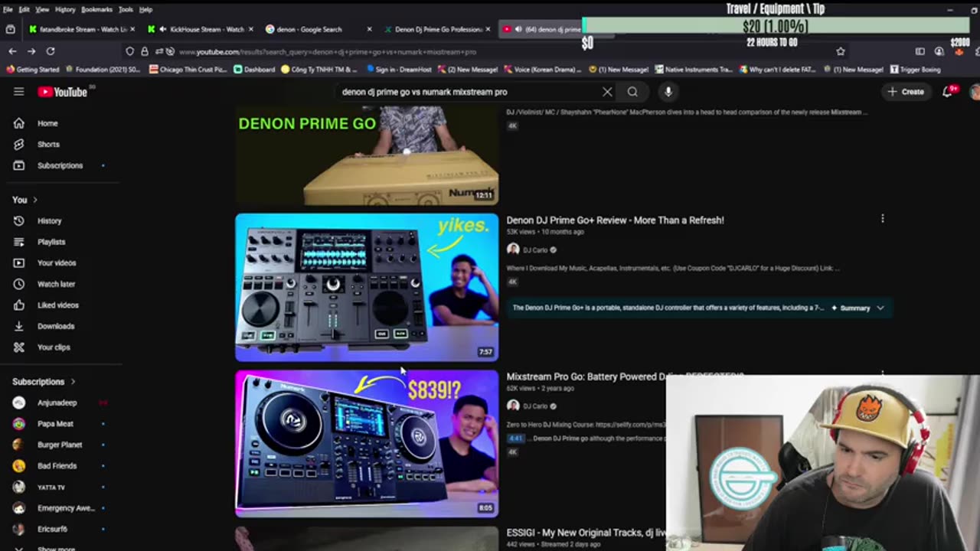
Task: Open the Bookmarks menu
Action: [x=96, y=9]
